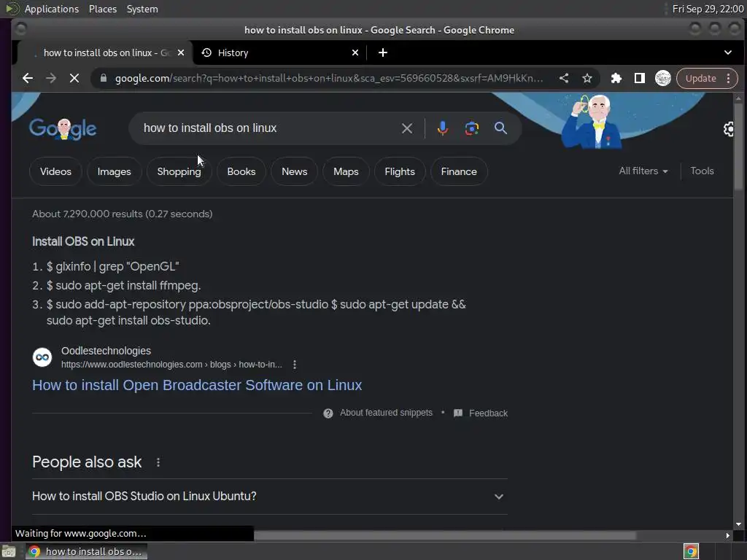
Task: Click the Chrome tray icon at bottom right
Action: 691,551
